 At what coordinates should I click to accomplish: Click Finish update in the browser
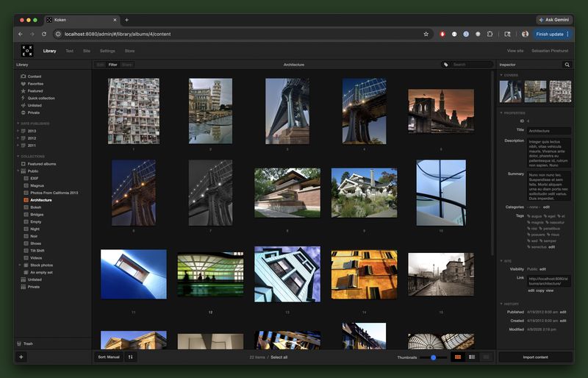click(552, 34)
